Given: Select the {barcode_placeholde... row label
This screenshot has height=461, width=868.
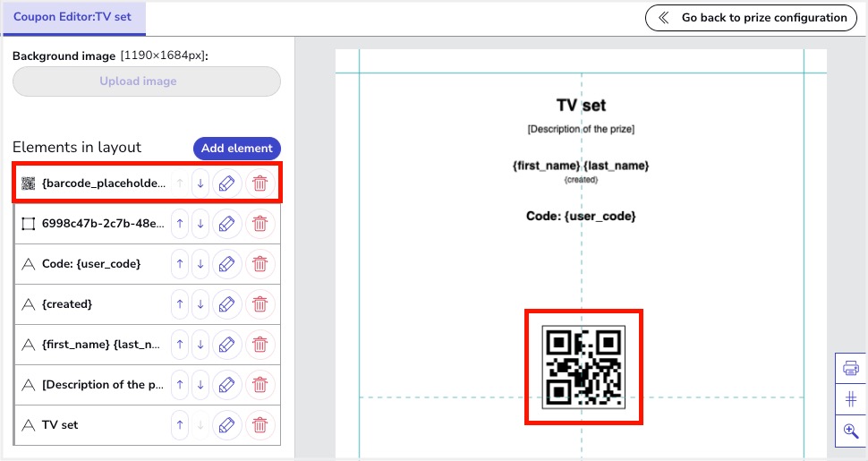Looking at the screenshot, I should tap(104, 184).
